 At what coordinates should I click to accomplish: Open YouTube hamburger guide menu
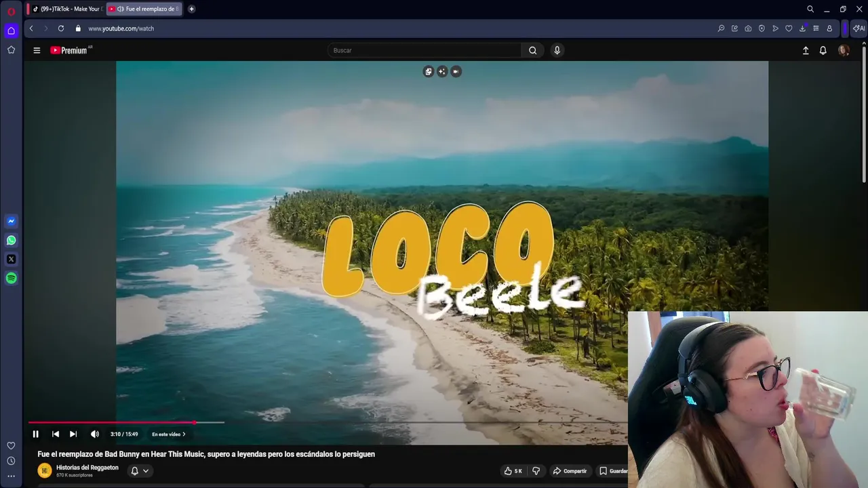coord(37,50)
